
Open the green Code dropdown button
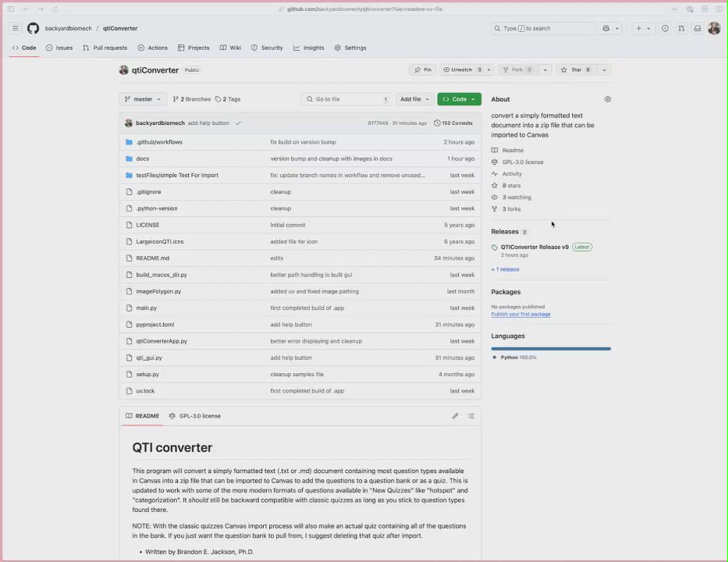tap(459, 99)
